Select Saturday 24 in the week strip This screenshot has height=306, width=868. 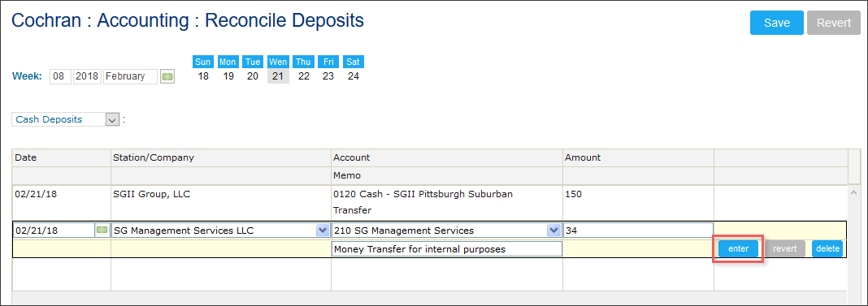coord(354,76)
